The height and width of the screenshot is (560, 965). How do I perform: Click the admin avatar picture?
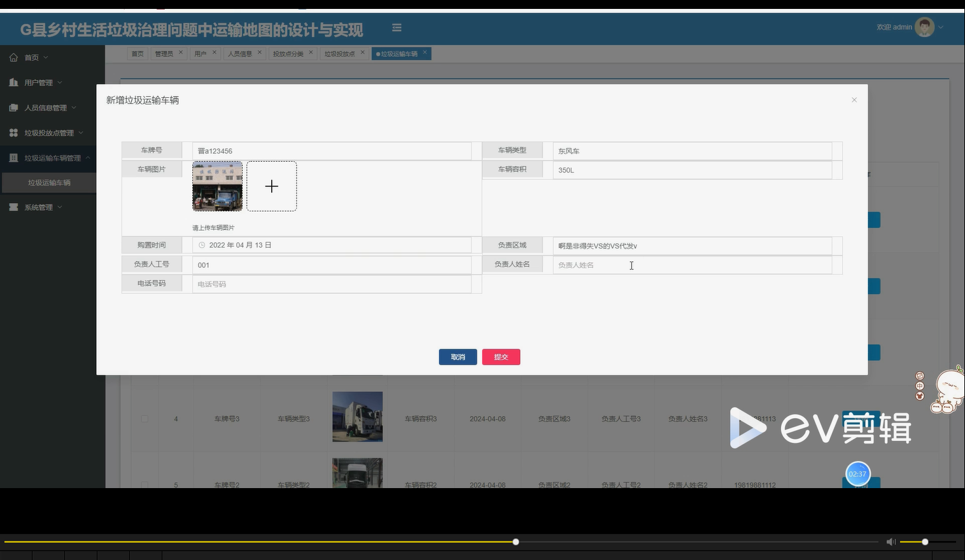(924, 27)
